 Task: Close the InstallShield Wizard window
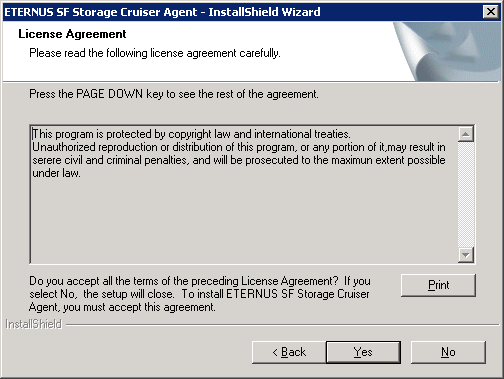coord(491,12)
